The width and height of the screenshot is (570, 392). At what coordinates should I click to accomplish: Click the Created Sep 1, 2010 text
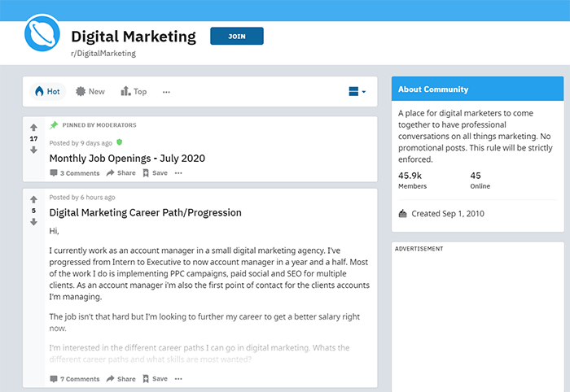click(x=448, y=214)
